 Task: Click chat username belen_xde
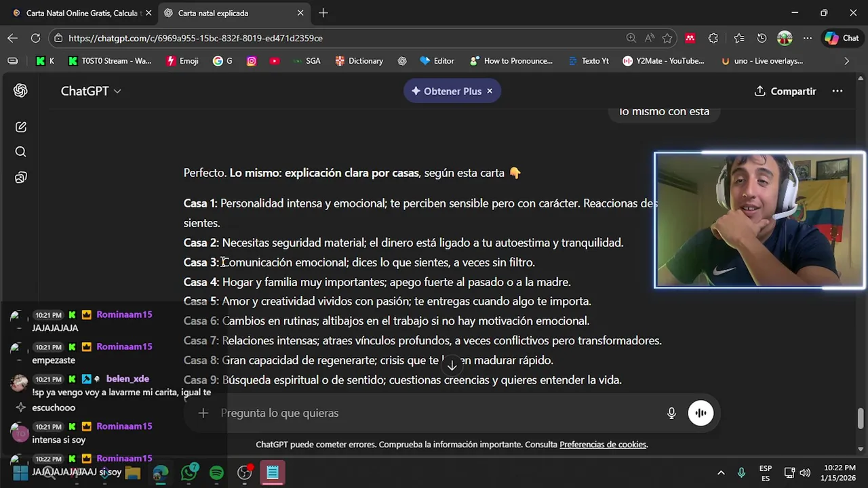tap(127, 379)
